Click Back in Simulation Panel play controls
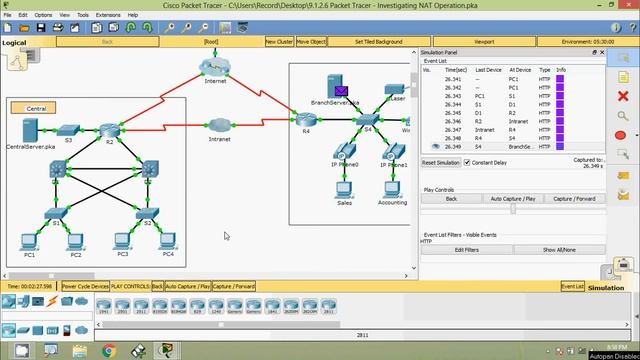The width and height of the screenshot is (640, 360). pos(451,199)
